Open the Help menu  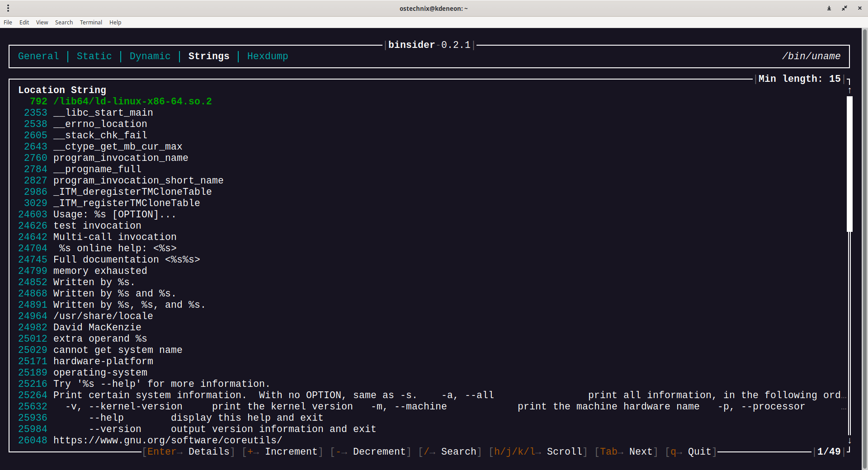coord(115,22)
